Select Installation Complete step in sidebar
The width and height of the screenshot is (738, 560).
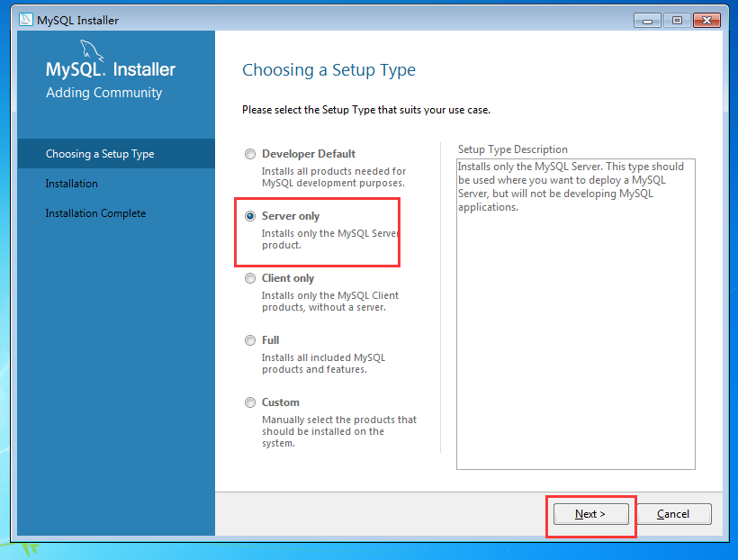[x=95, y=213]
